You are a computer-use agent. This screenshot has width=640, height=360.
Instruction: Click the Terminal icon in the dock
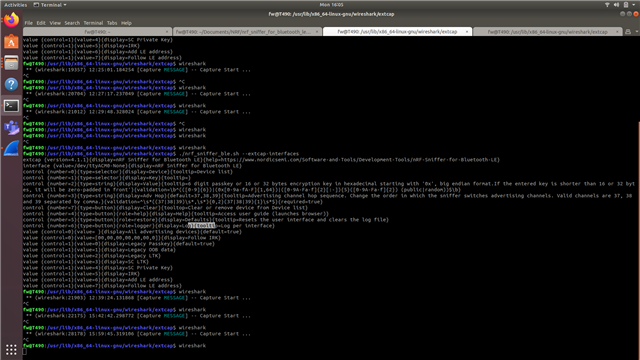[11, 106]
